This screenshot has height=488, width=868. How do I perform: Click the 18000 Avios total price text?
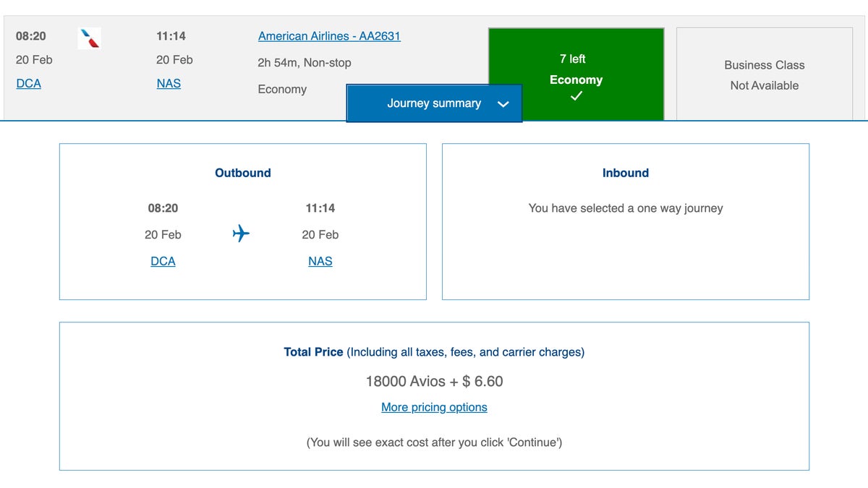[x=434, y=381]
